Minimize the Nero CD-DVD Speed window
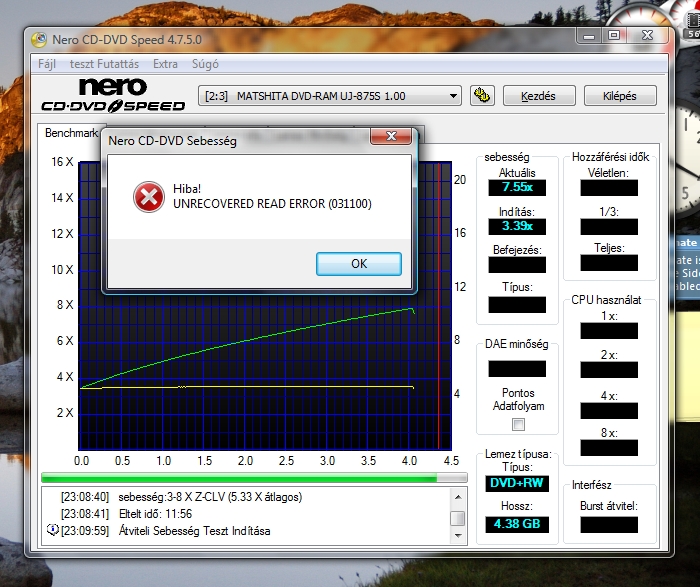This screenshot has height=587, width=700. pos(589,36)
